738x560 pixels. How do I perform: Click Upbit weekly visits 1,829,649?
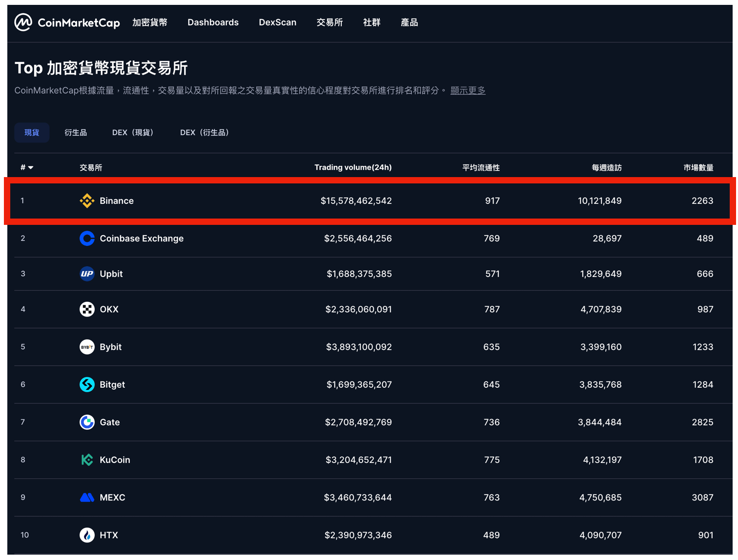601,274
